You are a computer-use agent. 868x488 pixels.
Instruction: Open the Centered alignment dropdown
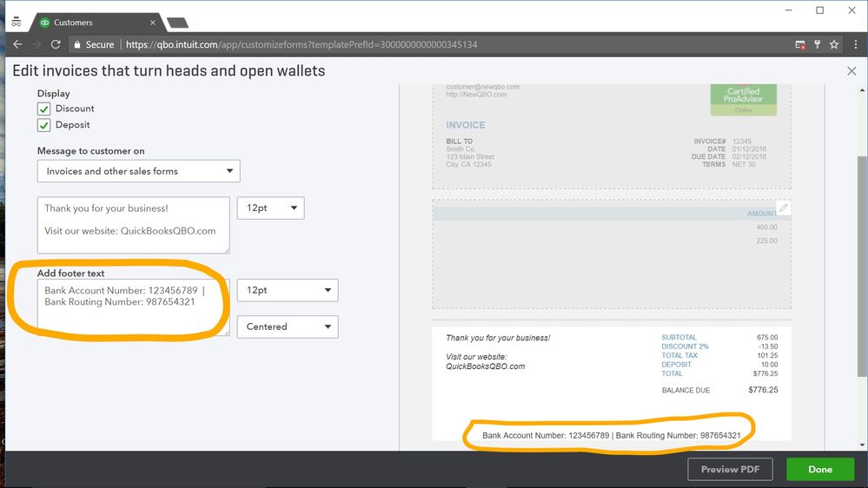click(x=288, y=326)
